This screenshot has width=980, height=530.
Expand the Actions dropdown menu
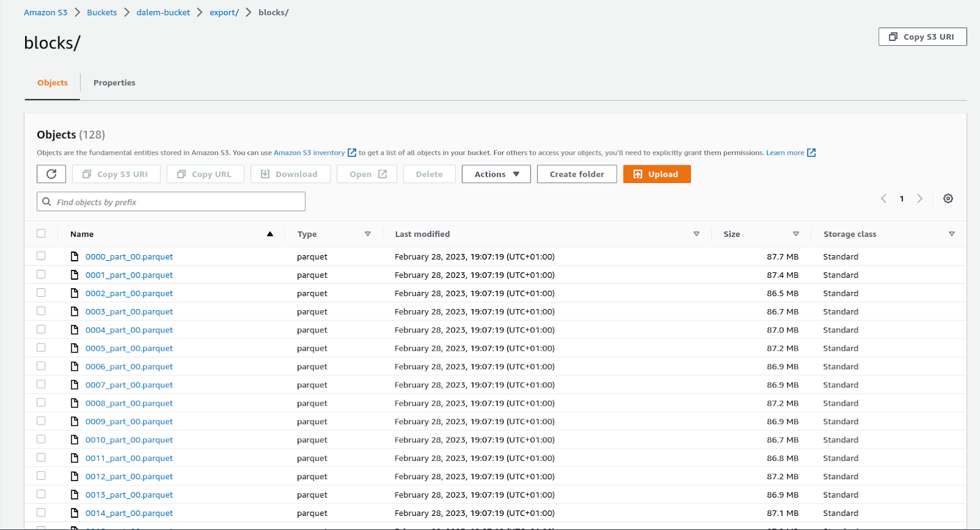click(496, 174)
